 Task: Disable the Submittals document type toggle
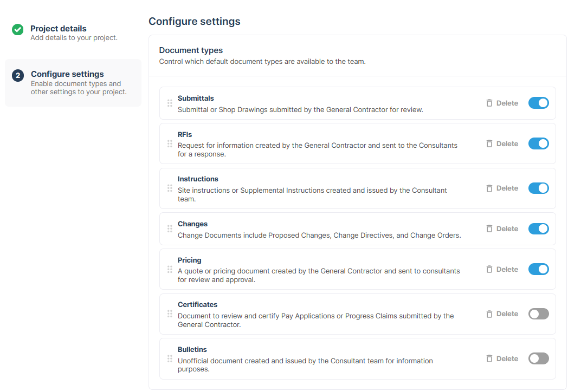pos(538,103)
